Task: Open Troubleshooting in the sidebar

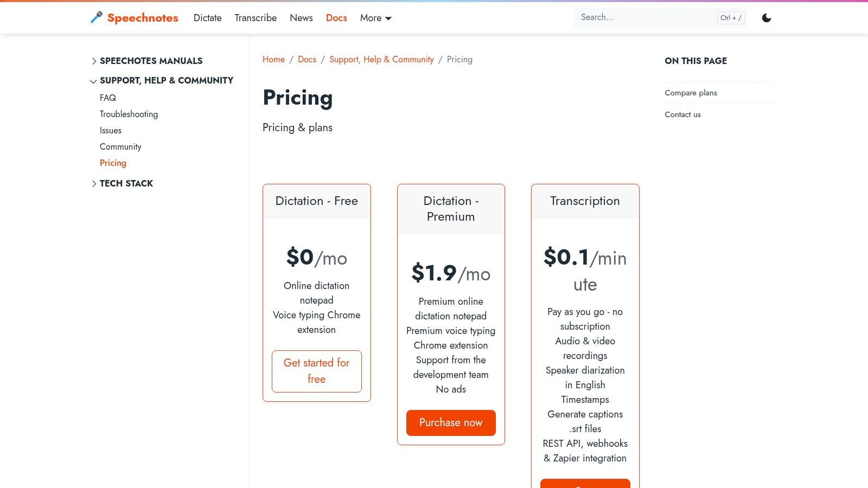Action: (129, 114)
